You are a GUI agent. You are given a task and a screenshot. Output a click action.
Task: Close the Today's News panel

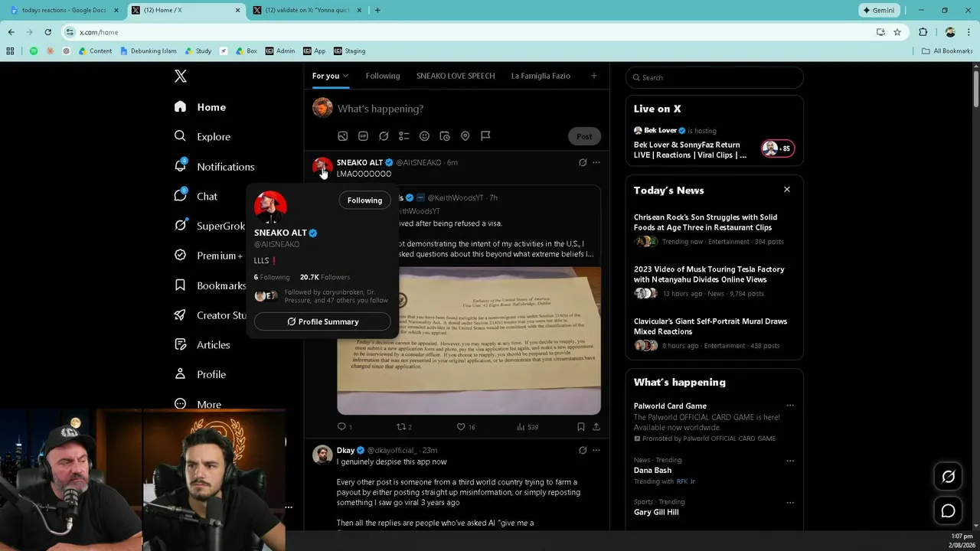tap(786, 190)
